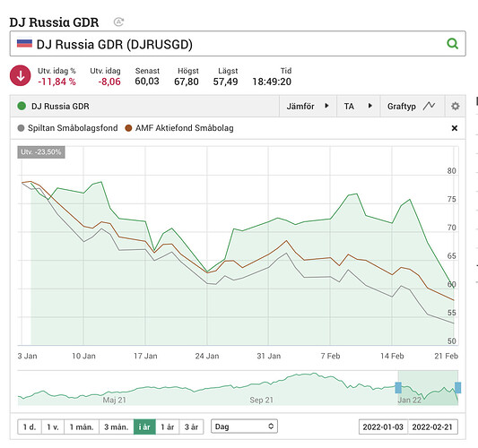The width and height of the screenshot is (478, 448).
Task: Click the line graph type icon
Action: pyautogui.click(x=429, y=106)
